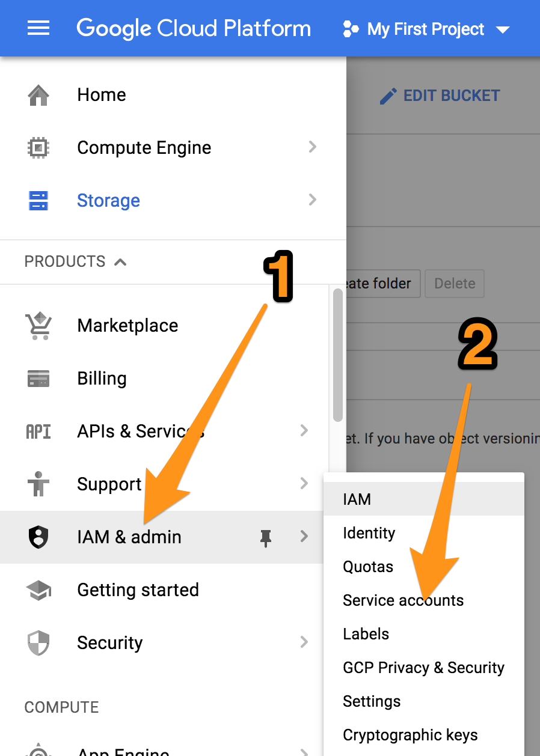Image resolution: width=540 pixels, height=756 pixels.
Task: Click the IAM & admin shield icon
Action: click(x=38, y=537)
